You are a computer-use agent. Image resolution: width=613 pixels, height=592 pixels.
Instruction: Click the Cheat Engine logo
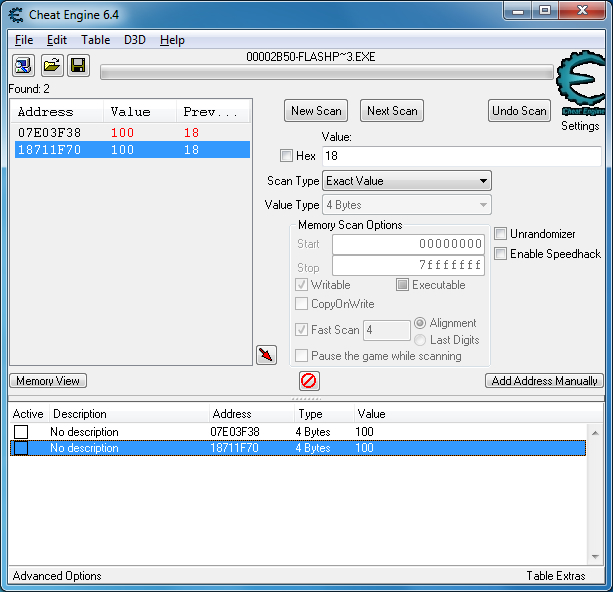pyautogui.click(x=581, y=83)
